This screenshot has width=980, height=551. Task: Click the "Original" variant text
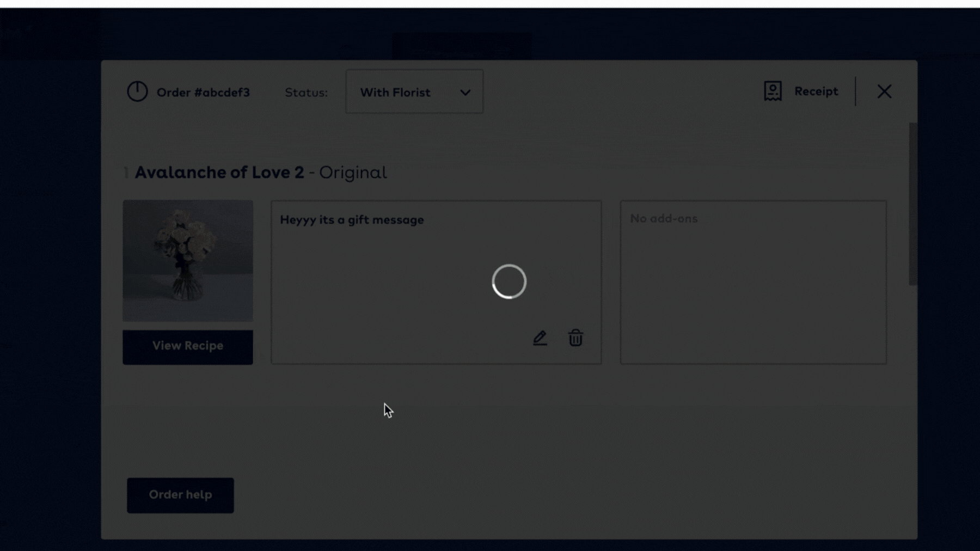(x=353, y=173)
